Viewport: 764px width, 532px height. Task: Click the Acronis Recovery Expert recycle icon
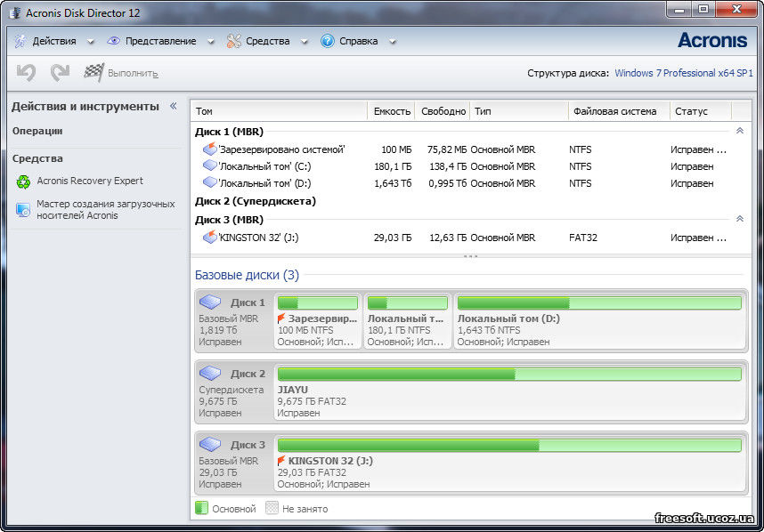[x=23, y=181]
